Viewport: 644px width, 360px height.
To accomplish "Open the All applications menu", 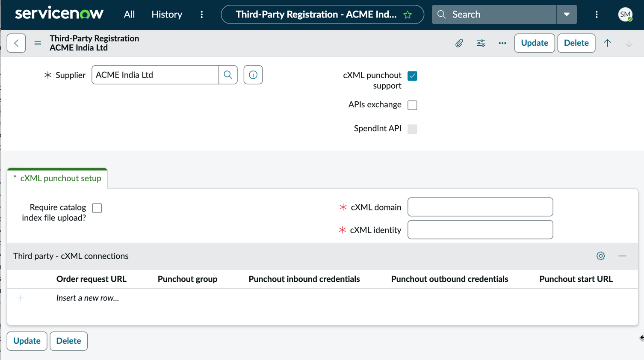I will point(129,15).
